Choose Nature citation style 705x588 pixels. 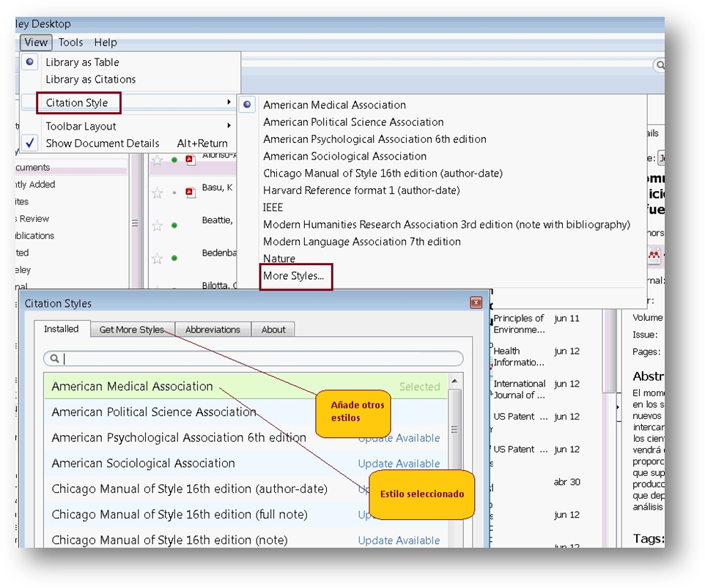279,258
